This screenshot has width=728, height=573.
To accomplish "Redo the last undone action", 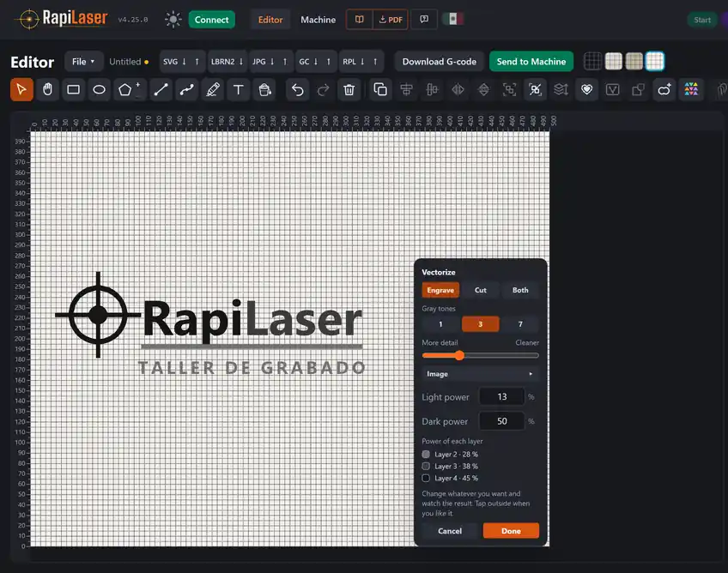I will (x=323, y=89).
